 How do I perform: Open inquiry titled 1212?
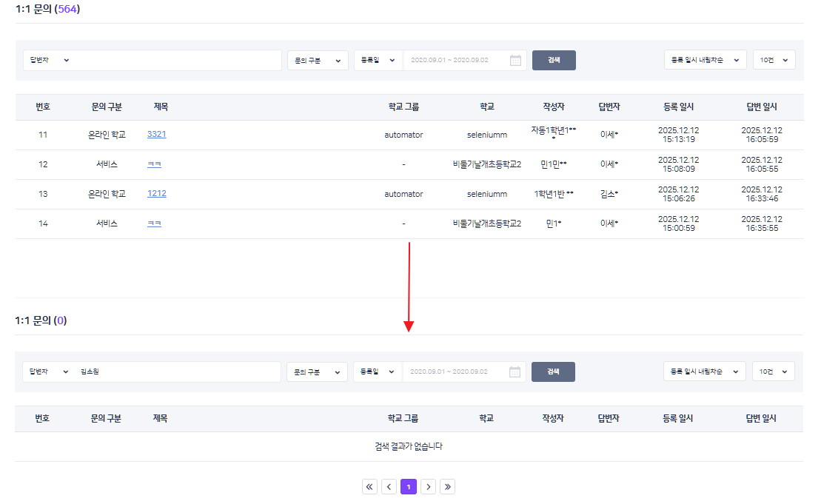pos(156,194)
